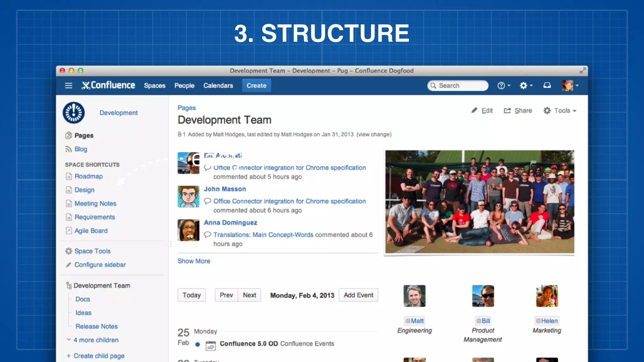Open John Masson's profile link

[x=225, y=189]
